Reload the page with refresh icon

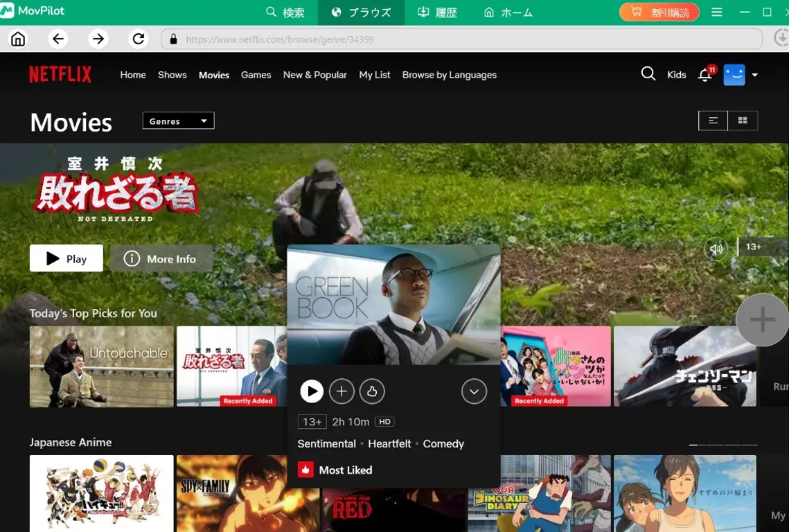[x=139, y=39]
